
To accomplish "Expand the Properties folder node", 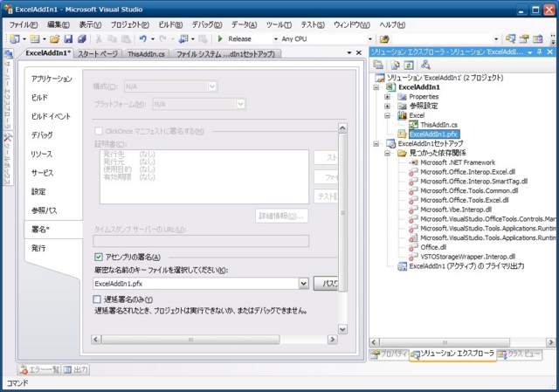I will (x=387, y=97).
